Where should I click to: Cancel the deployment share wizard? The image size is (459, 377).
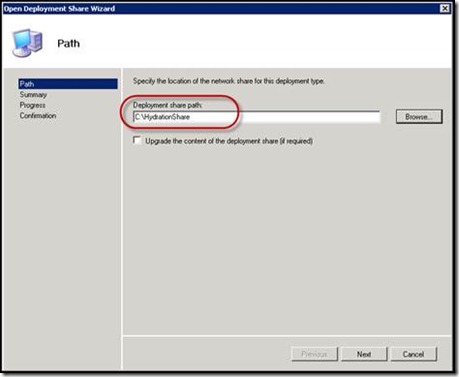413,354
